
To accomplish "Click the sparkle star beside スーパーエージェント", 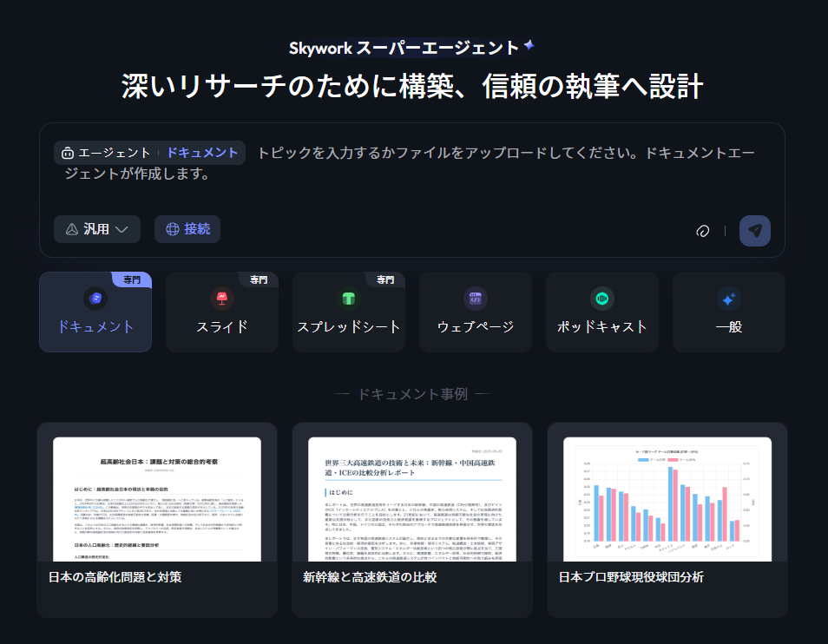I will click(x=529, y=45).
